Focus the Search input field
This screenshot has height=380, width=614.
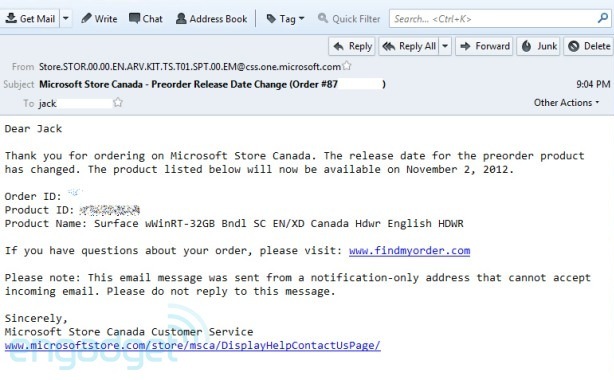(x=493, y=18)
